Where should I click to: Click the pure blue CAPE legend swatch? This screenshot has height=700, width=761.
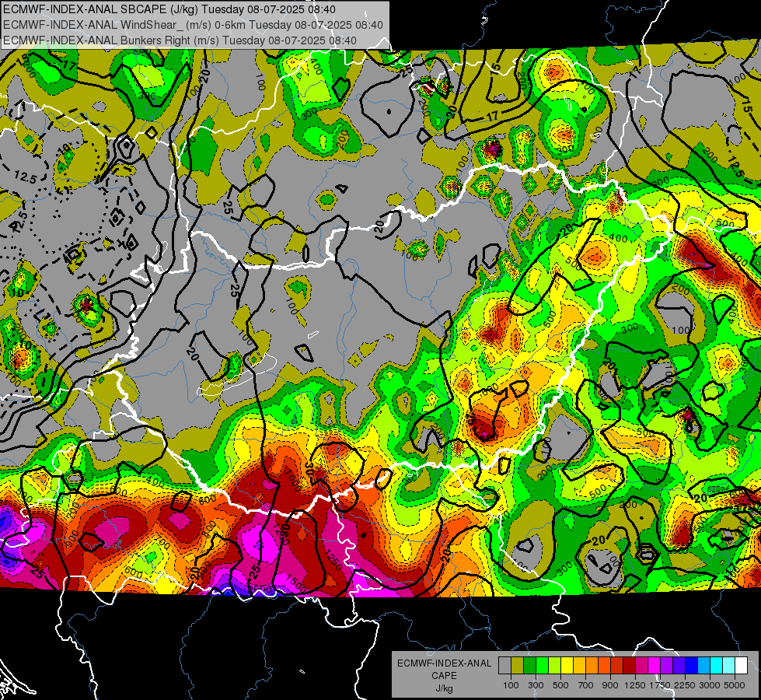pos(692,666)
